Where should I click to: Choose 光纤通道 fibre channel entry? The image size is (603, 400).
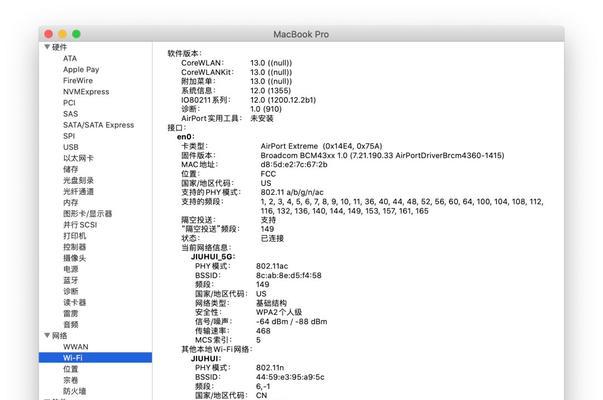(78, 192)
